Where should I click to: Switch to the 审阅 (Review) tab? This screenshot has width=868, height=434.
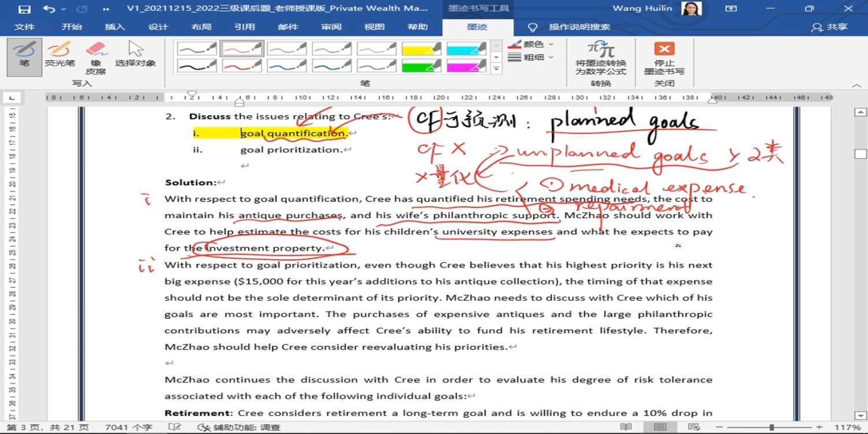[x=332, y=27]
